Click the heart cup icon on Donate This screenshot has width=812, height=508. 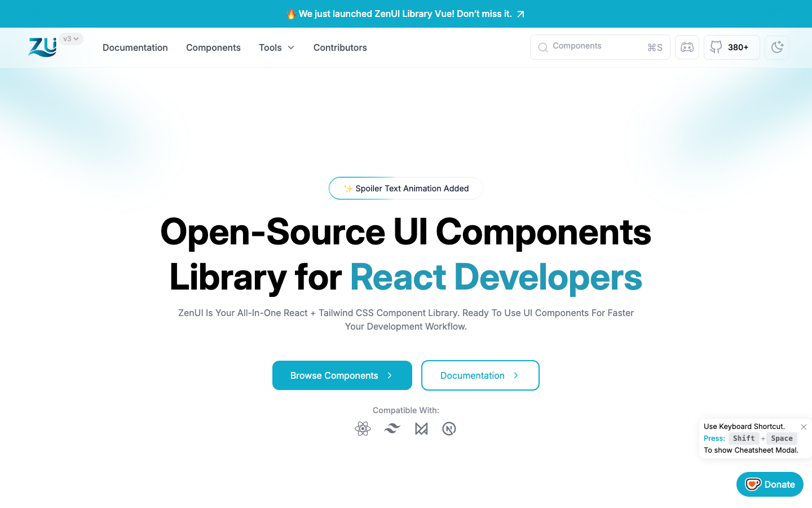(753, 484)
